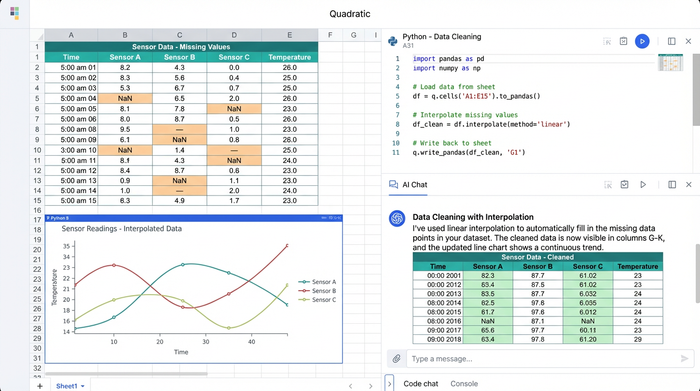Run the Python Data Cleaning code
Screen dimensions: 700x391
pos(642,41)
